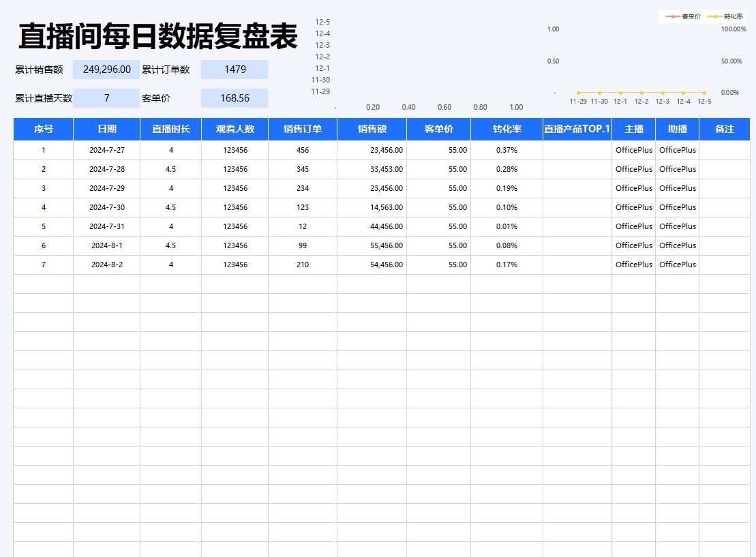Click sales order cell 234
Viewport: 756px width, 557px height.
point(302,188)
